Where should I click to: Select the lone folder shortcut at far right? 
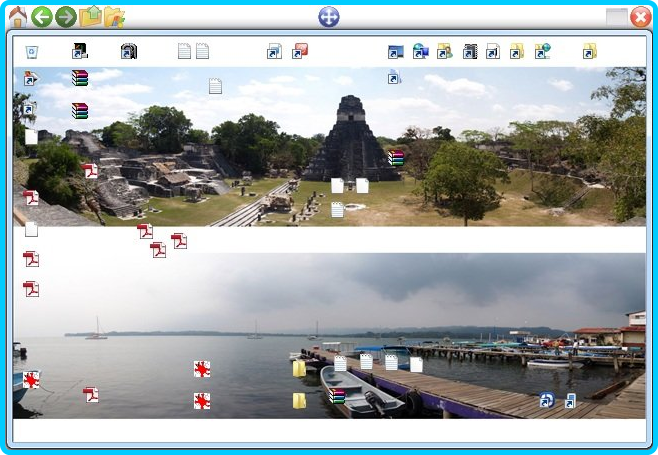590,51
